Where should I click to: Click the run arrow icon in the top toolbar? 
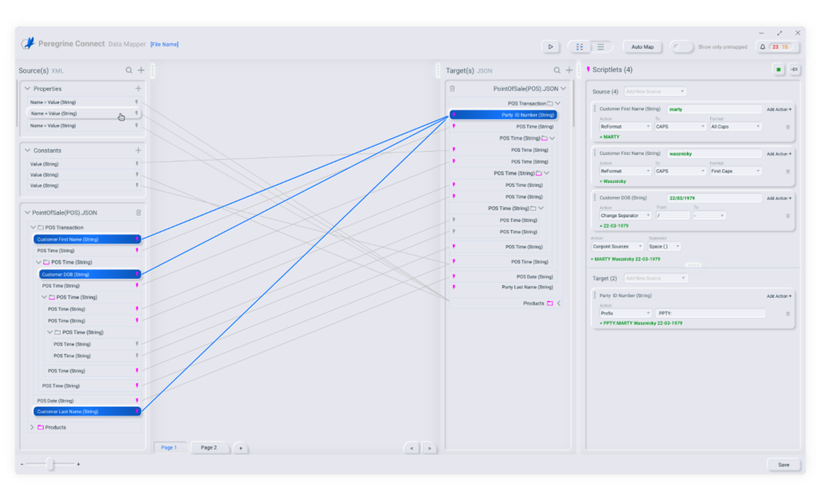[x=550, y=46]
